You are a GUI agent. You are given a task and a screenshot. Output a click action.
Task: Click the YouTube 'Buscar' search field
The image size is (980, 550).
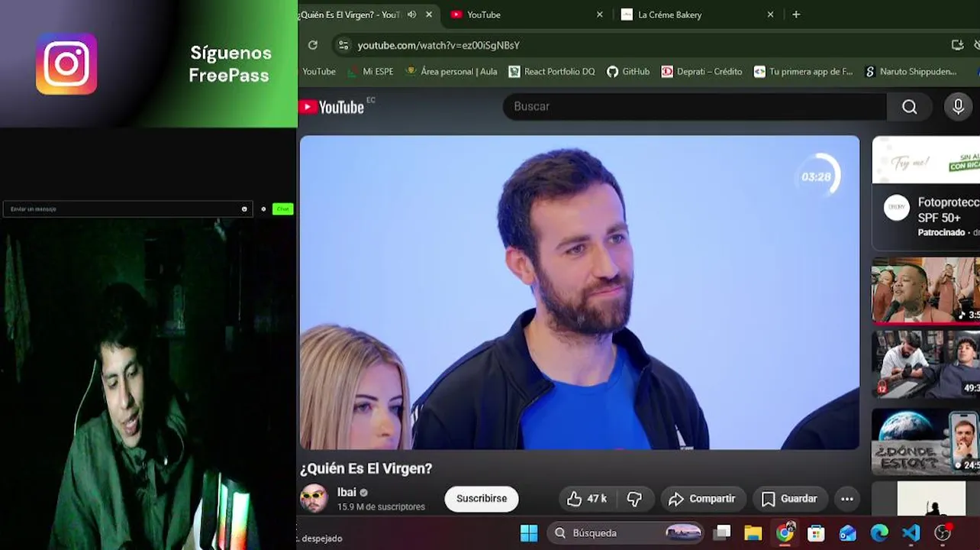(695, 106)
